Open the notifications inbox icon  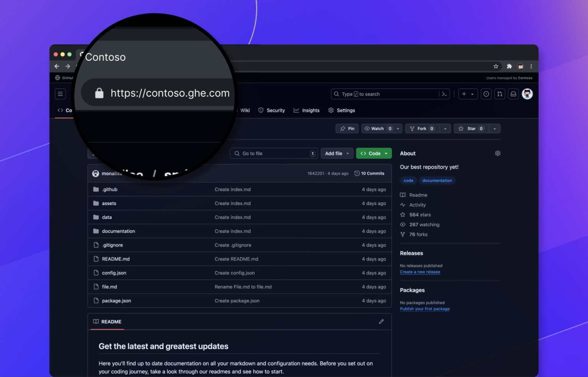513,94
